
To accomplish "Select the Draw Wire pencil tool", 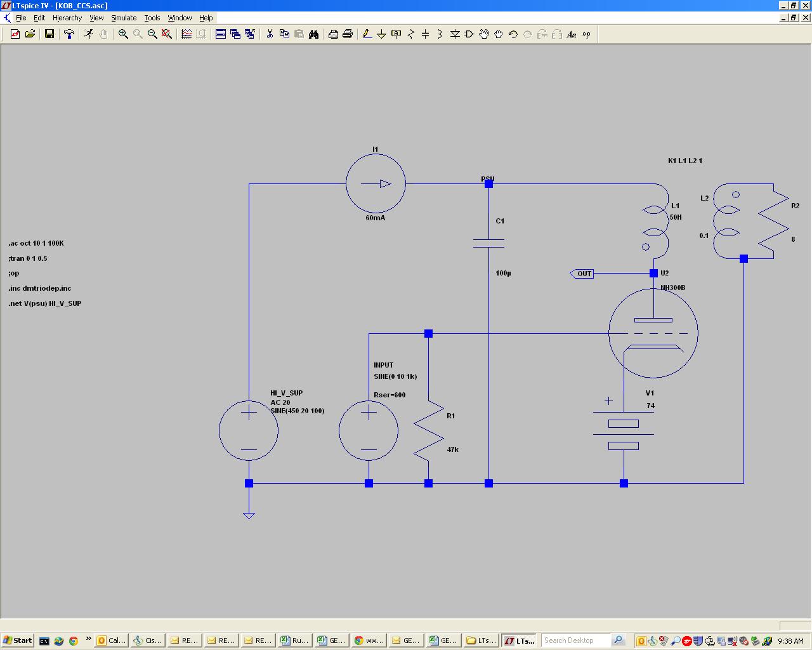I will (x=367, y=34).
